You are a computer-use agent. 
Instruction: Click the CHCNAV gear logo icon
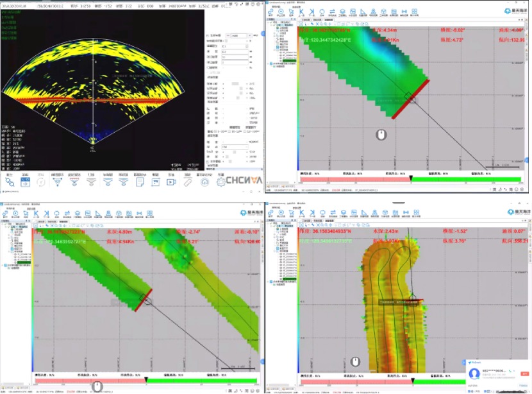(x=221, y=182)
